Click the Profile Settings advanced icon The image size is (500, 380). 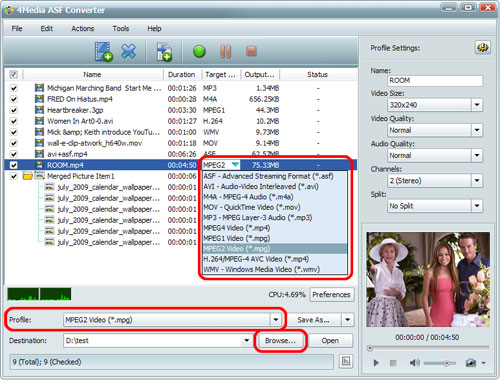coord(482,48)
